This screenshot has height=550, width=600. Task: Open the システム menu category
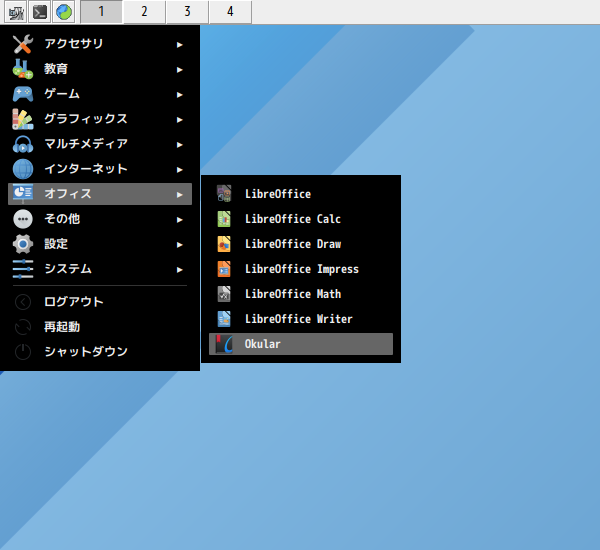pos(100,269)
